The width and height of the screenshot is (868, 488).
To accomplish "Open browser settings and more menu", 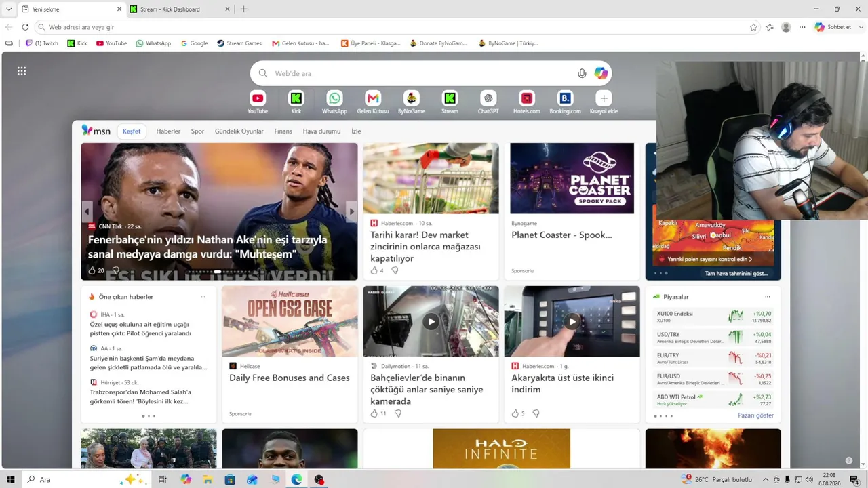I will (x=802, y=27).
